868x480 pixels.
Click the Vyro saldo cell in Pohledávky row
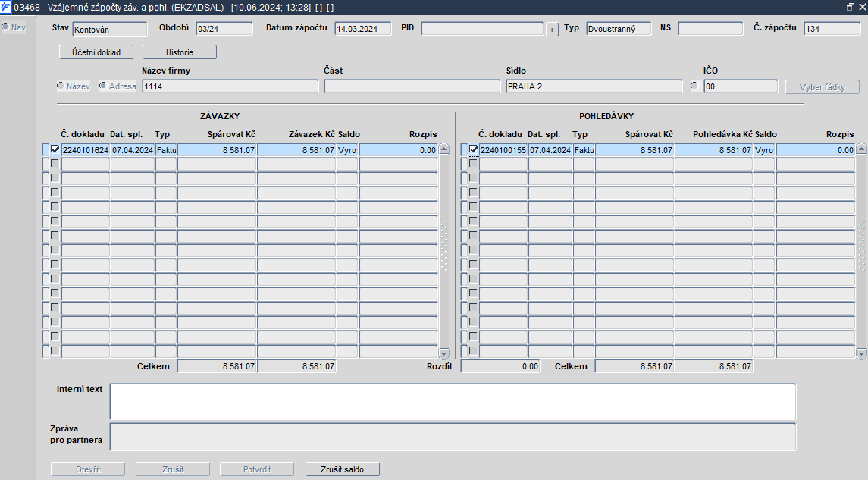coord(764,150)
